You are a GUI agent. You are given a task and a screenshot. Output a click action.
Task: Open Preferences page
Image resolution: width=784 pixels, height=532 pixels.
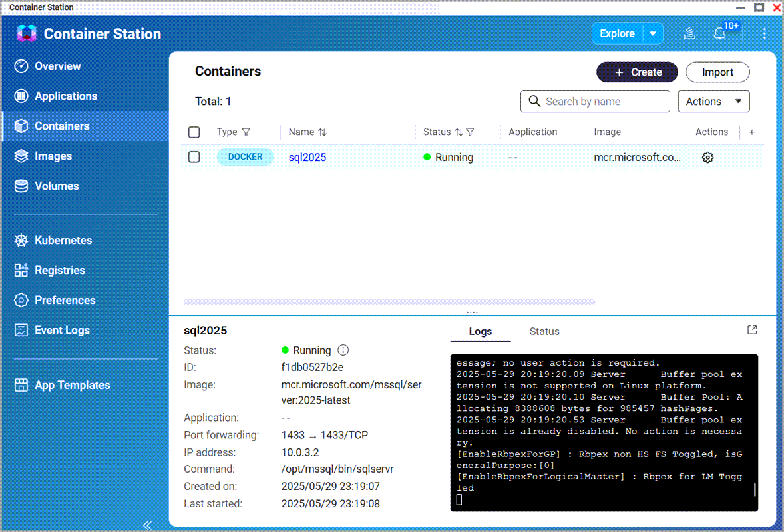tap(65, 300)
